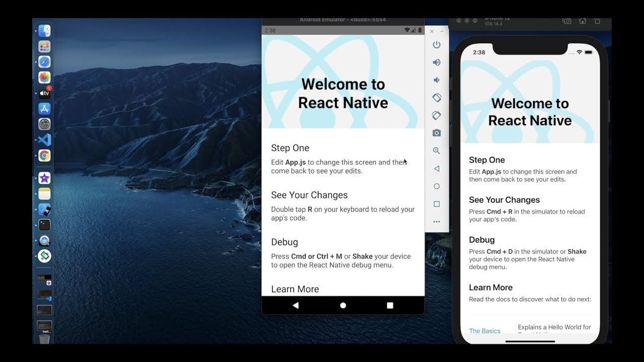644x362 pixels.
Task: Click 'Welcome to React Native' title in Android emulator
Action: [343, 94]
